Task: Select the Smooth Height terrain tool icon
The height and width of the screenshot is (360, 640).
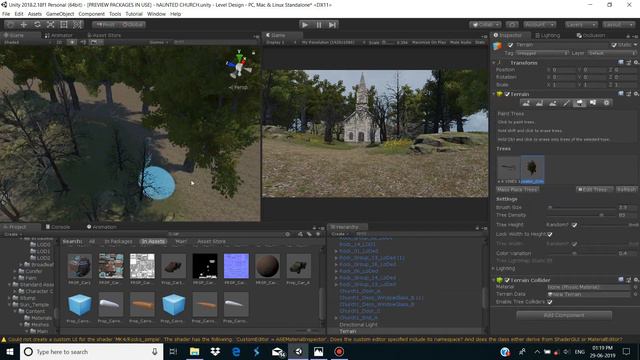Action: pos(553,103)
